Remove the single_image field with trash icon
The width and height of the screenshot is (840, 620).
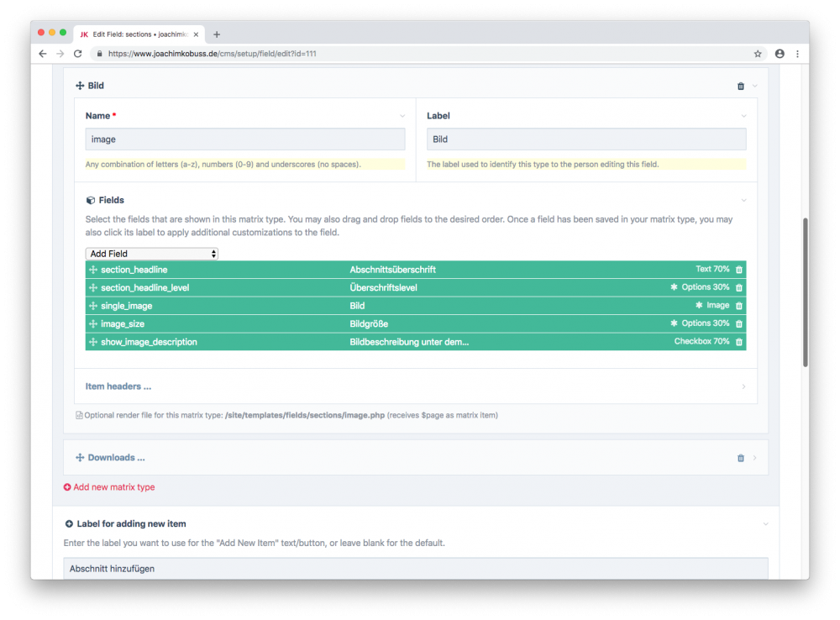739,306
